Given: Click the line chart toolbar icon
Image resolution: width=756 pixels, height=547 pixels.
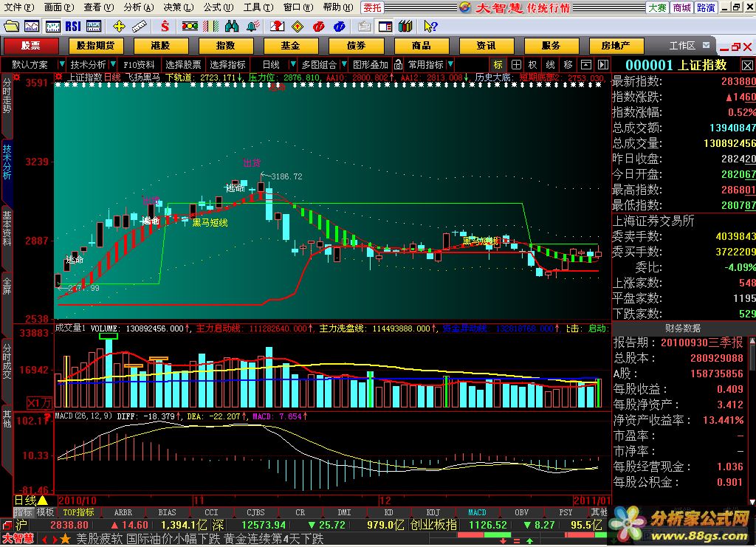Looking at the screenshot, I should [32, 26].
